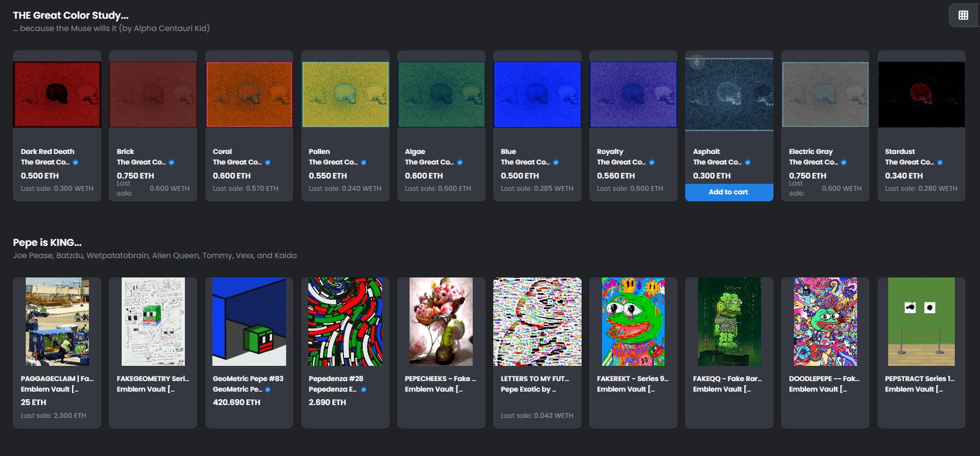
Task: Open the FAKEGEOMETRY artwork image
Action: (x=153, y=322)
